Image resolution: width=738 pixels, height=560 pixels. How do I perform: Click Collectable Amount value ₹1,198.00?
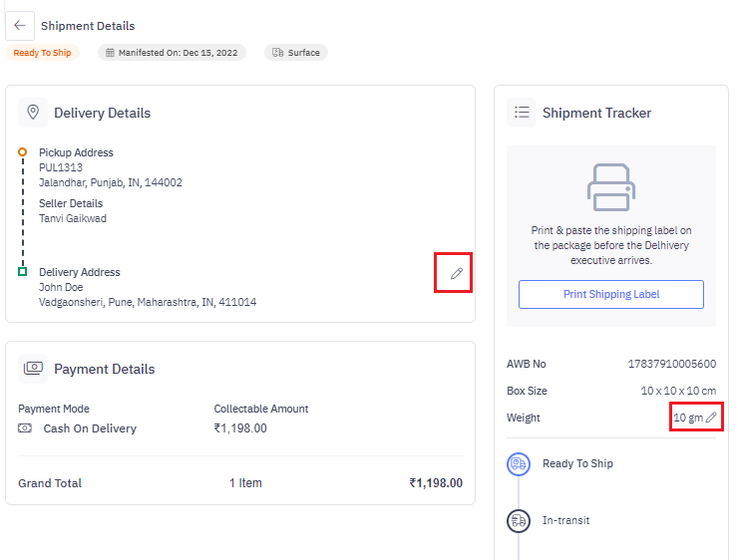pos(240,428)
